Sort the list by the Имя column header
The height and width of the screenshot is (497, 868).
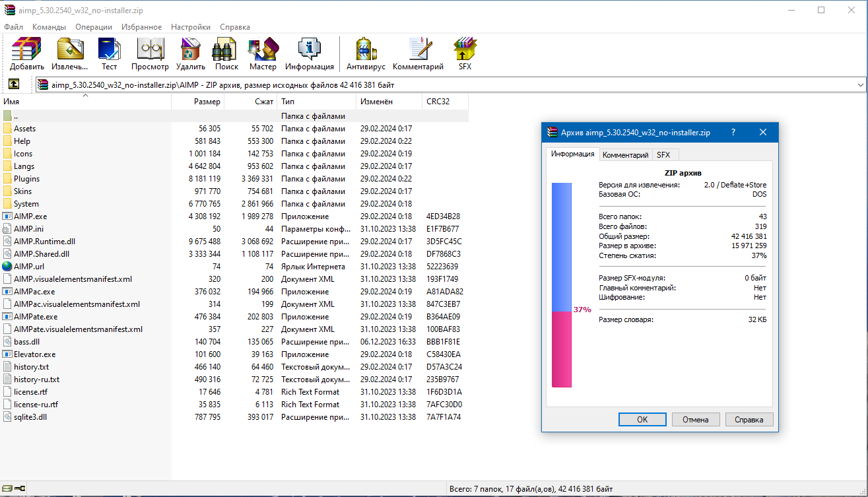(x=86, y=102)
